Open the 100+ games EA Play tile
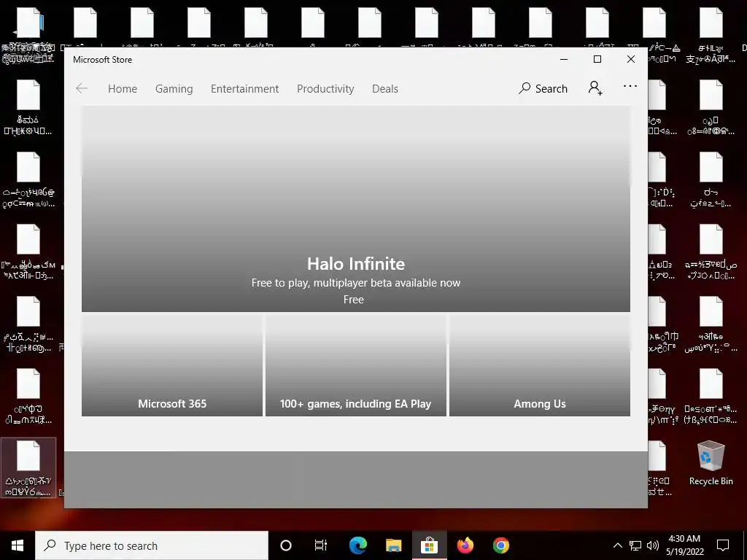 point(356,365)
